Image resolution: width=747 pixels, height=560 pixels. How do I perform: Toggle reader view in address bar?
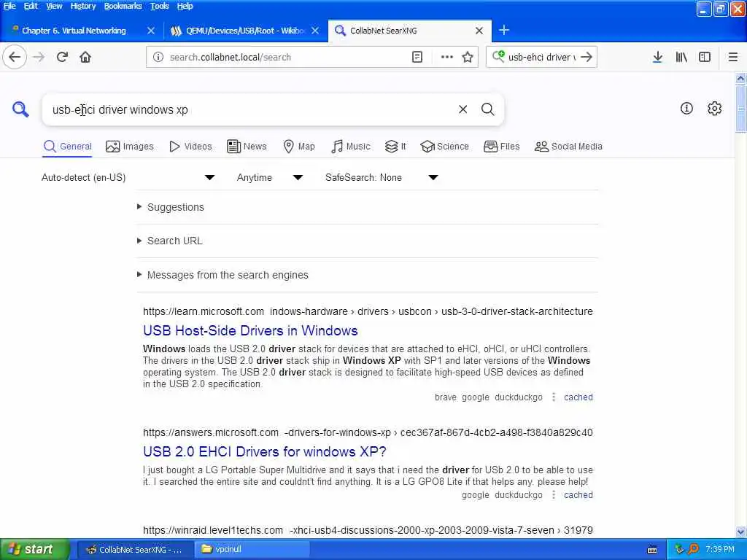click(417, 57)
